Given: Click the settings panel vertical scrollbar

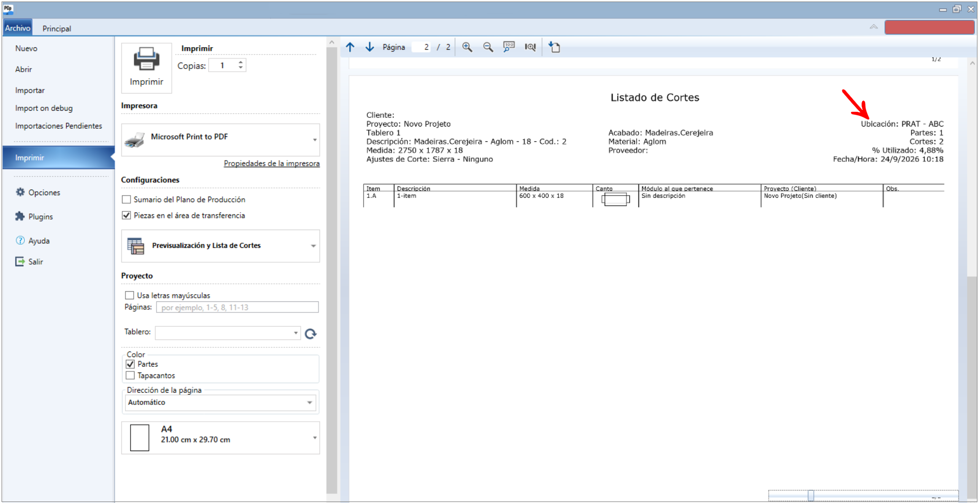Looking at the screenshot, I should 332,269.
